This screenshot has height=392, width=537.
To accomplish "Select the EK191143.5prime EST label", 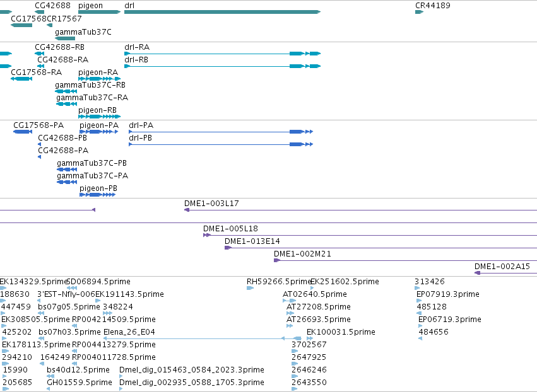I will pos(129,294).
